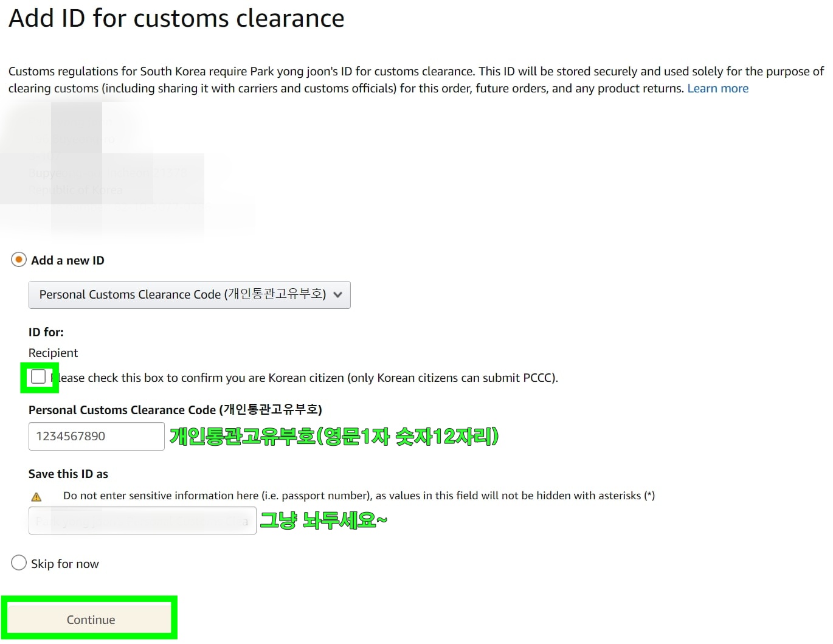This screenshot has width=833, height=644.
Task: Click the Add ID for customs clearance heading
Action: [176, 18]
